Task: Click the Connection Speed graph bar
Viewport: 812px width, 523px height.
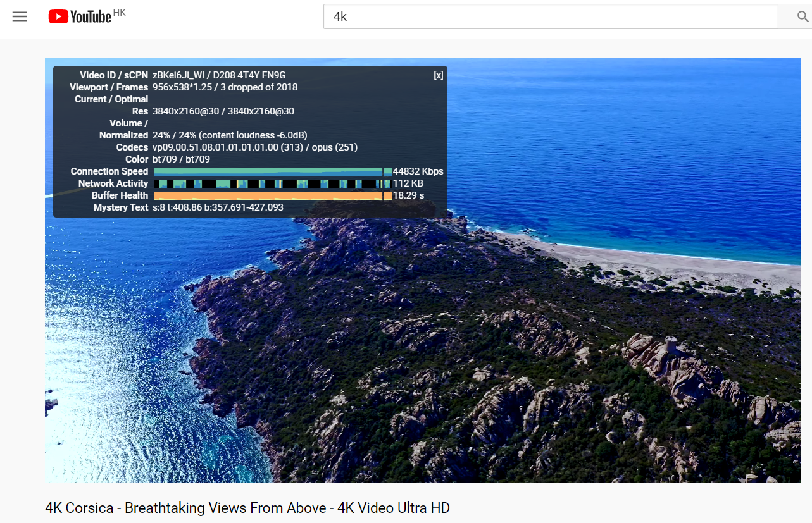Action: coord(272,171)
